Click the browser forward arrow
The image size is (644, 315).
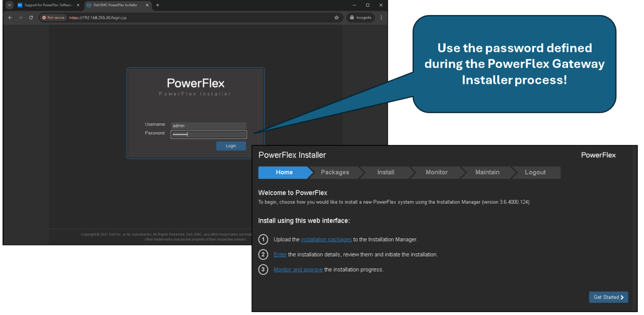point(20,18)
